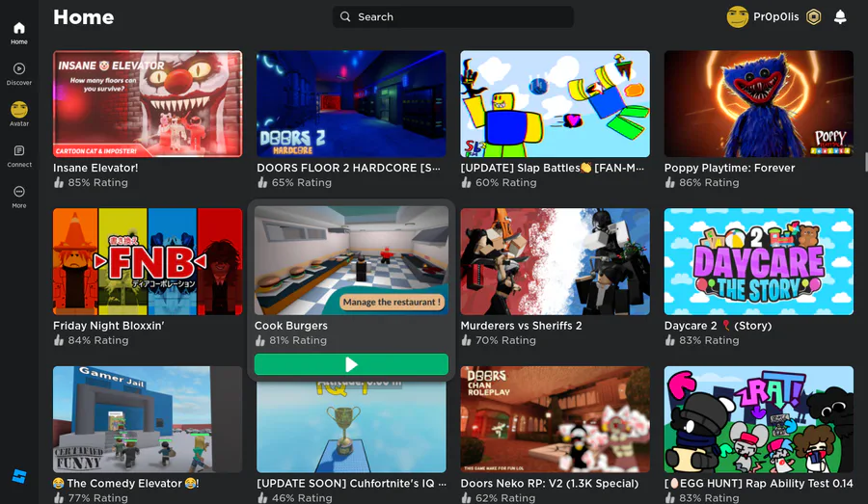Click the 65% Rating text

pos(302,182)
